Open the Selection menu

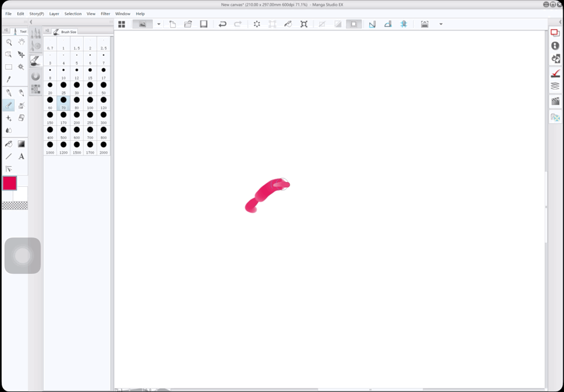click(x=73, y=14)
